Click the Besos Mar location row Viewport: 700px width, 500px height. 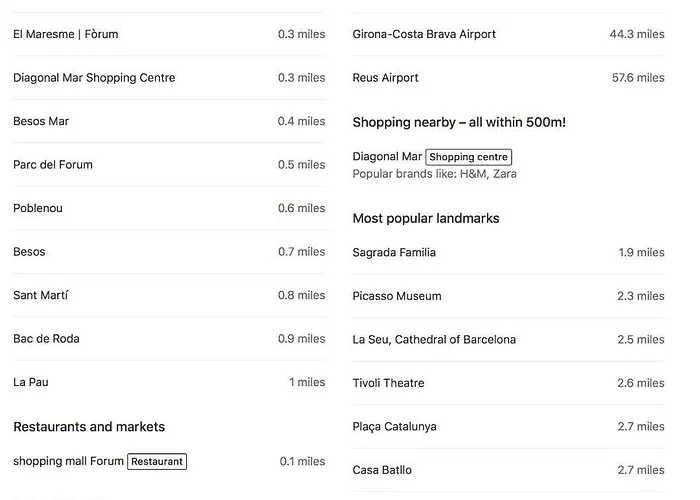click(169, 121)
